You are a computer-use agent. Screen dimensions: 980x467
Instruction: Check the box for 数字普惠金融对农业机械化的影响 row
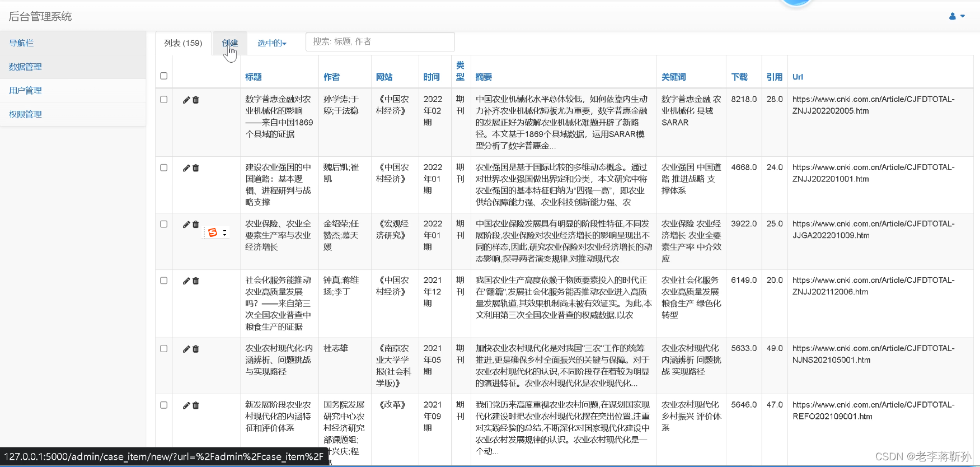[x=164, y=99]
